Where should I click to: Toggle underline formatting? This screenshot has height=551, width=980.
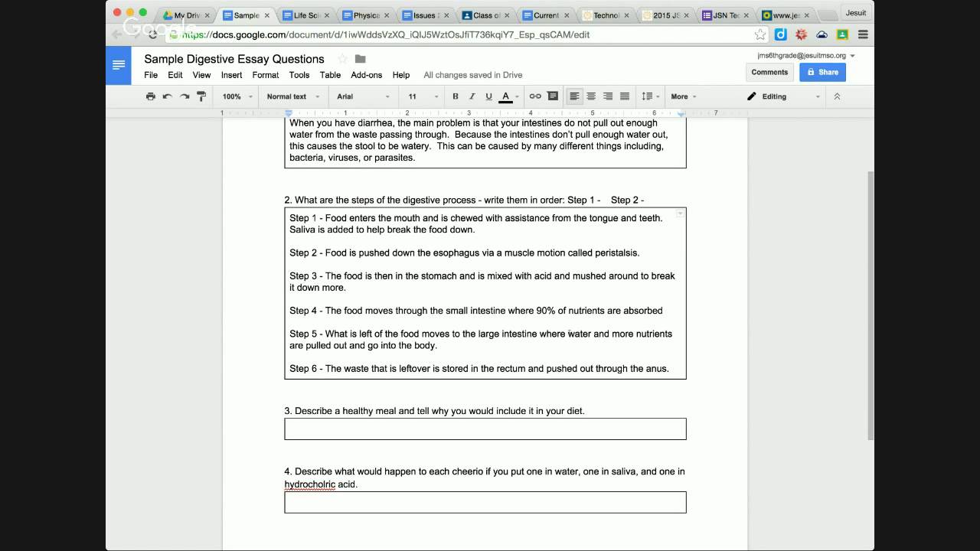point(488,96)
